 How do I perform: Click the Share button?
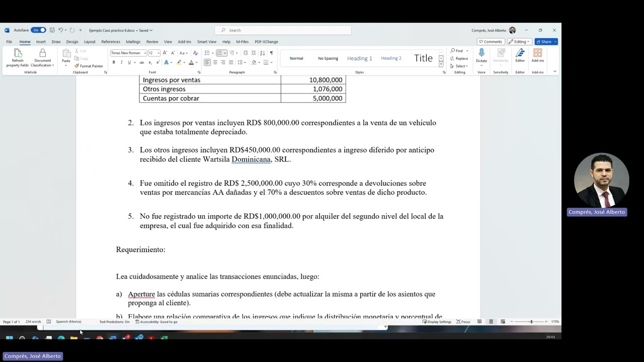point(546,42)
